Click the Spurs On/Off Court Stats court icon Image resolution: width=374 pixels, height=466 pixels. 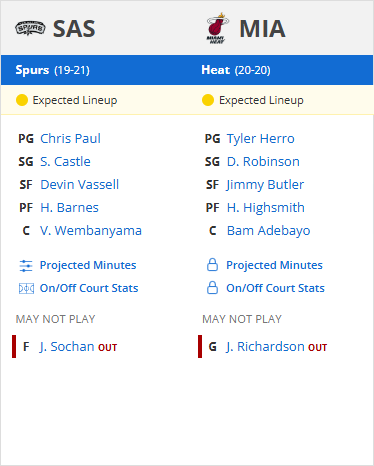[x=26, y=288]
